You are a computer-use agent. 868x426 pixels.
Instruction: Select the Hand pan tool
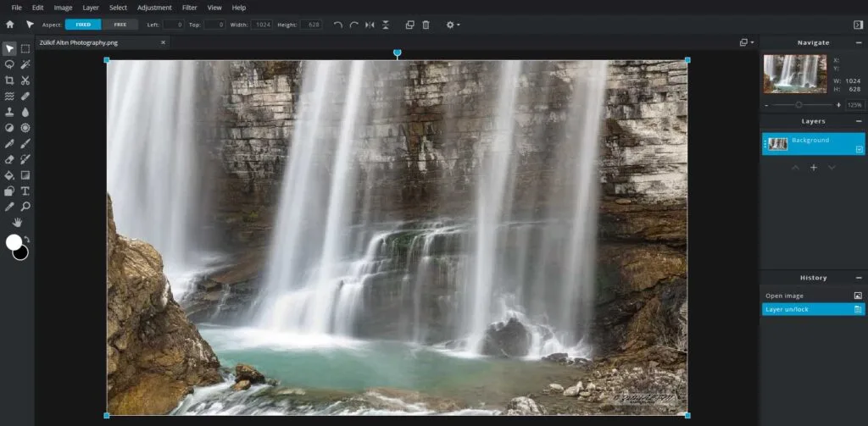(18, 223)
